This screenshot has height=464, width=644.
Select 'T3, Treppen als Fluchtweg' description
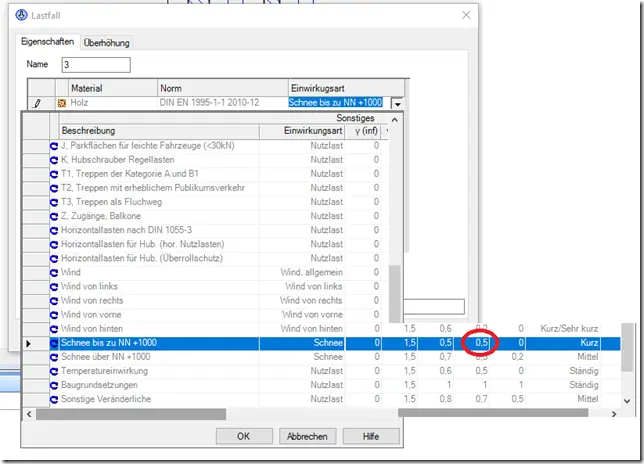point(111,202)
